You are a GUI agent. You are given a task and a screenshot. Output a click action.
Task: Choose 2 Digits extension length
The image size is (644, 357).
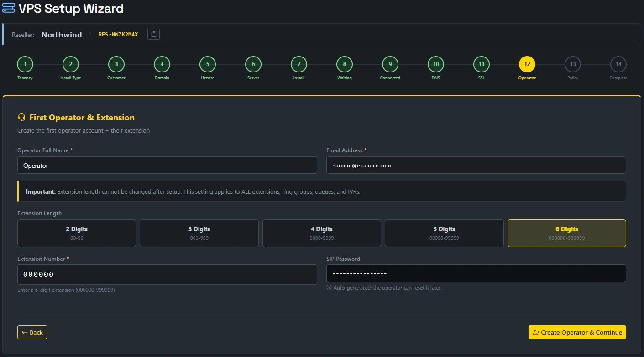pos(77,233)
